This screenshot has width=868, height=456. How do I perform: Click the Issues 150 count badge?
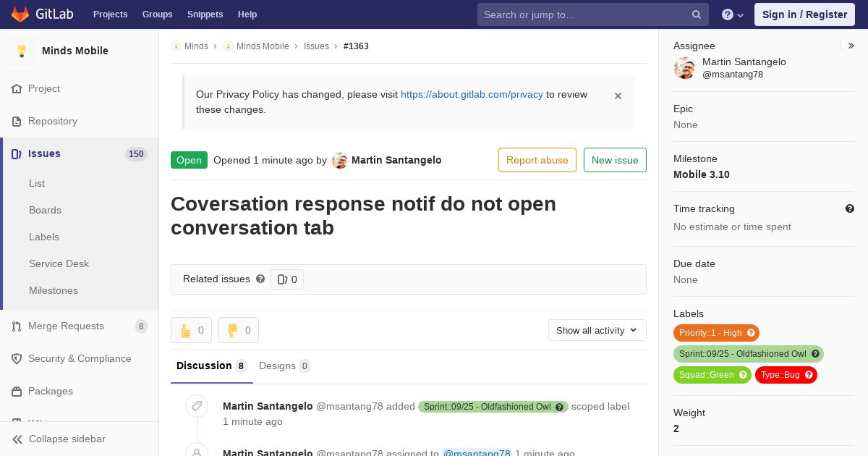pos(136,153)
